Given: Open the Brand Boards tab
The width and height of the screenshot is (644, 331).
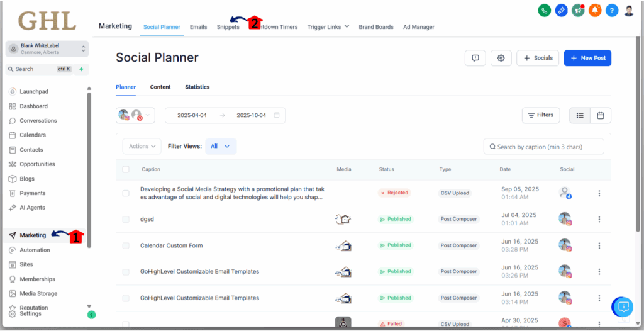Looking at the screenshot, I should (376, 27).
